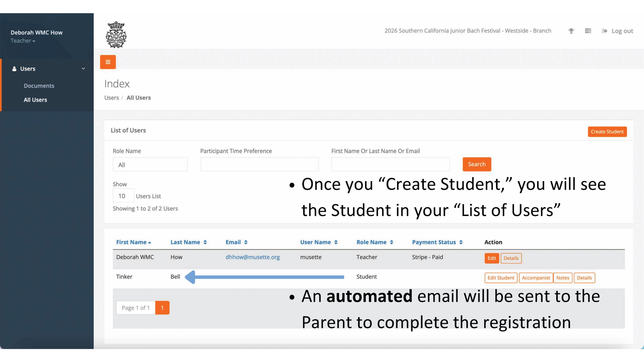Image resolution: width=644 pixels, height=362 pixels.
Task: Click the trophy icon in header
Action: 571,31
